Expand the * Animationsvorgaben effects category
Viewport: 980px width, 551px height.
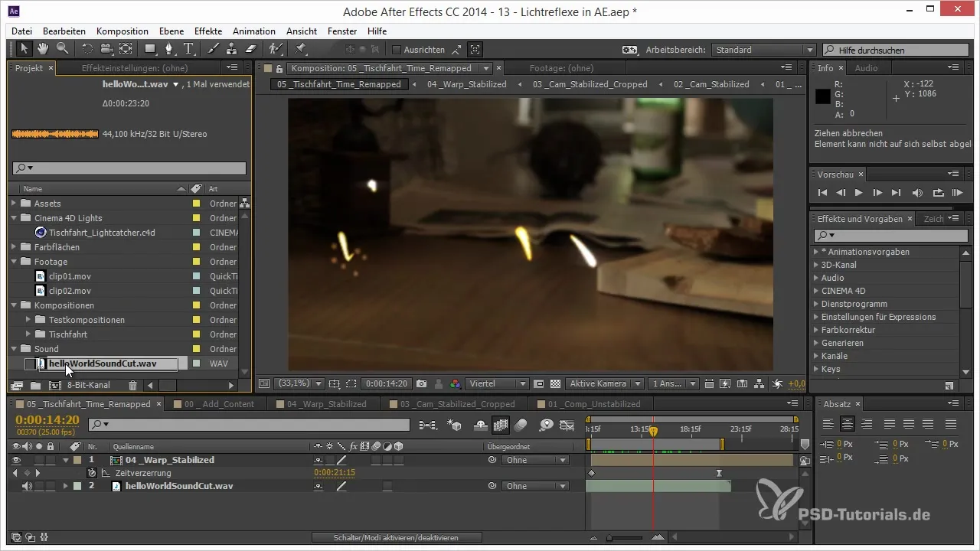(x=816, y=252)
